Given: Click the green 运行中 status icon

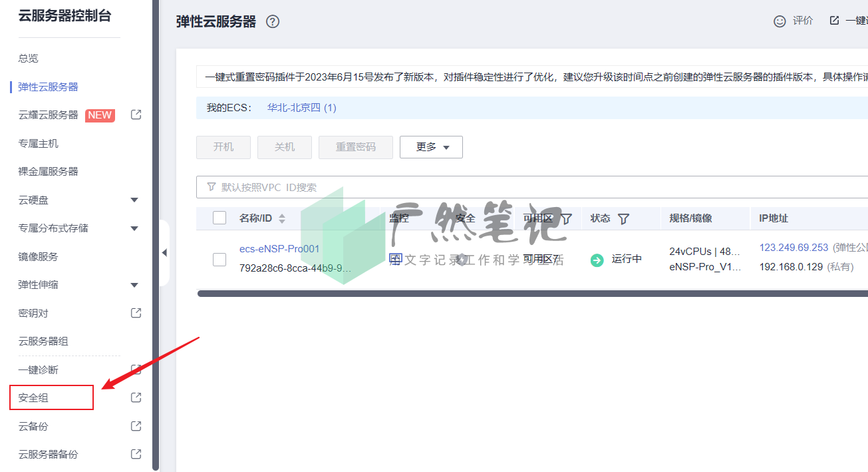Looking at the screenshot, I should point(597,260).
